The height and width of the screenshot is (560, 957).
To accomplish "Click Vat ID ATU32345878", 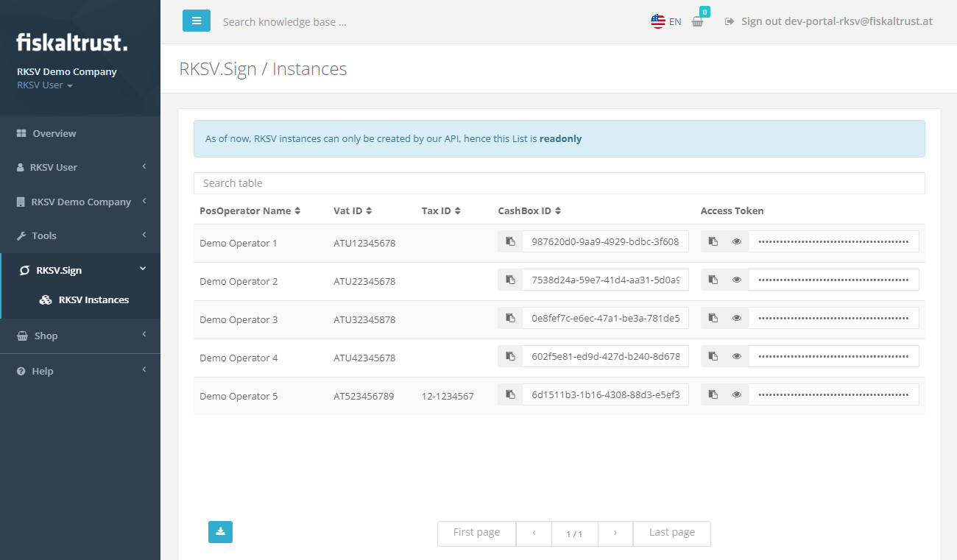I will [x=364, y=319].
